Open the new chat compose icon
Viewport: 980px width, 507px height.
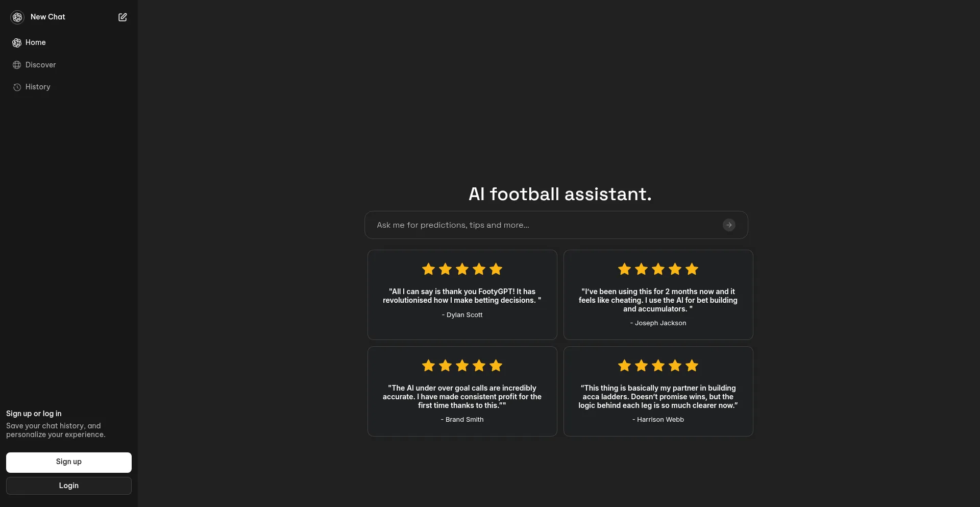[122, 17]
